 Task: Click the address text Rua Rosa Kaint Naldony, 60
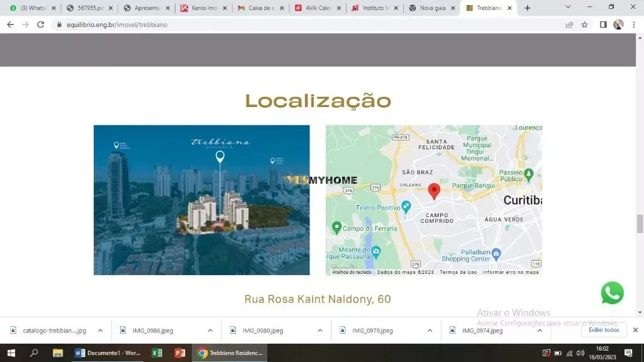pyautogui.click(x=318, y=299)
